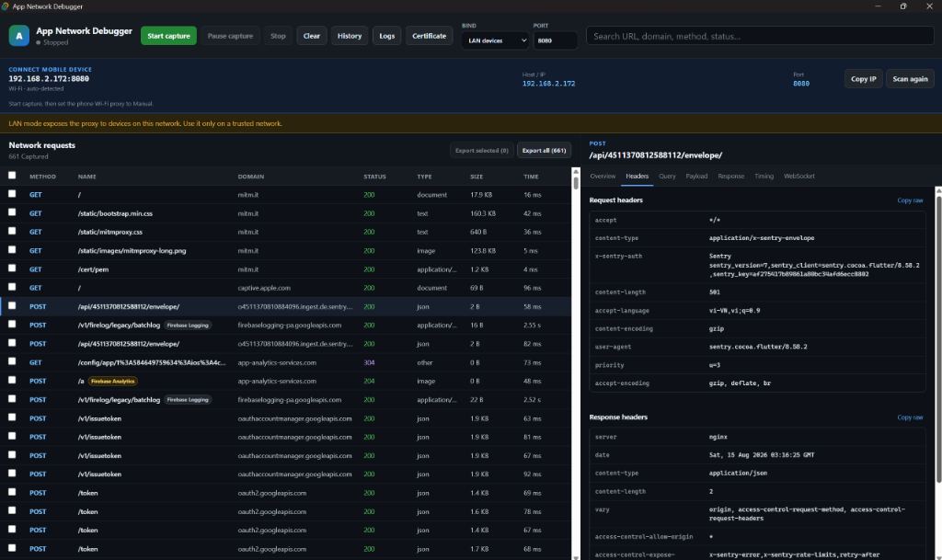Click the Stop button
Screen dimensions: 942x560
point(278,36)
